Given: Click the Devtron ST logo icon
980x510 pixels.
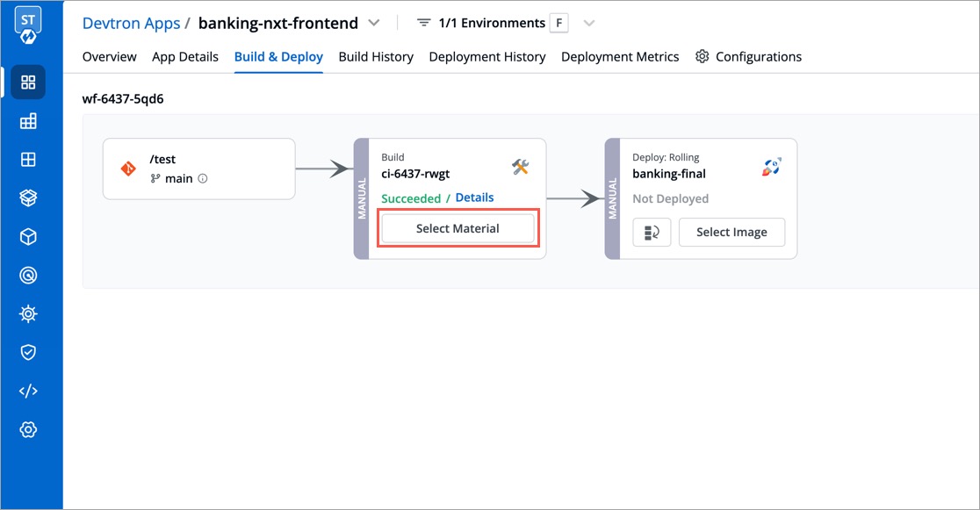Looking at the screenshot, I should click(28, 25).
